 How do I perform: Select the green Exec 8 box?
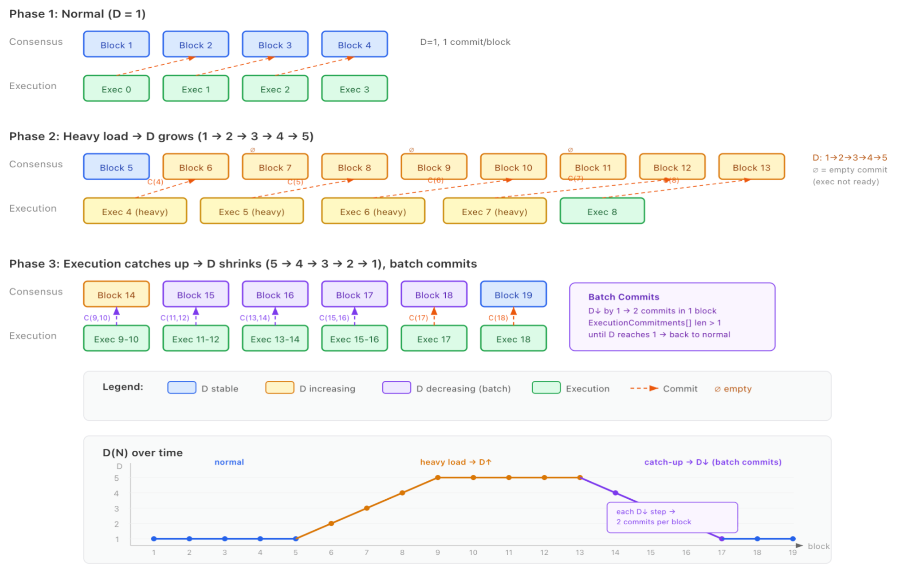pyautogui.click(x=602, y=211)
